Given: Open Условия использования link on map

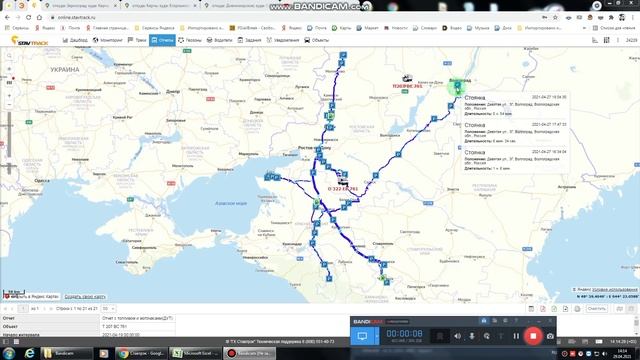Looking at the screenshot, I should coord(615,289).
